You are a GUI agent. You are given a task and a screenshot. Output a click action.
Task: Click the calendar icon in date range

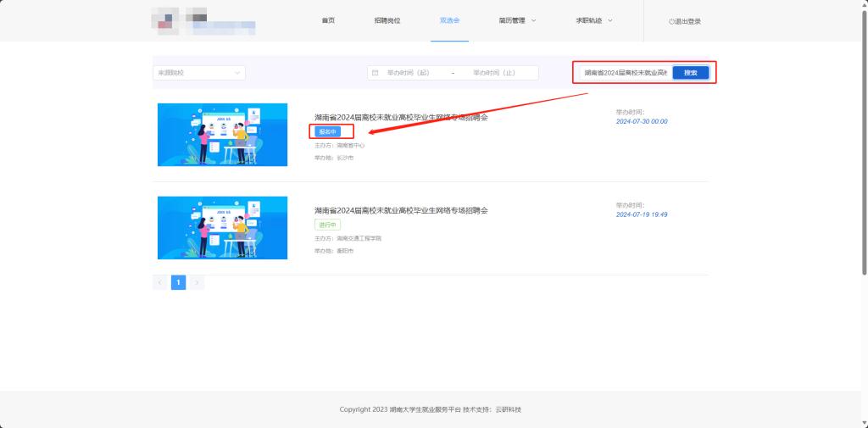(x=375, y=73)
